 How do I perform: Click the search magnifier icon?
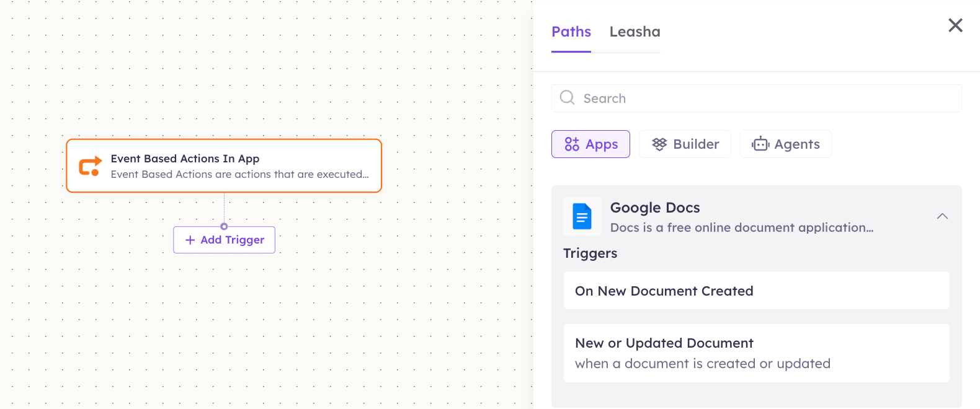(x=567, y=98)
